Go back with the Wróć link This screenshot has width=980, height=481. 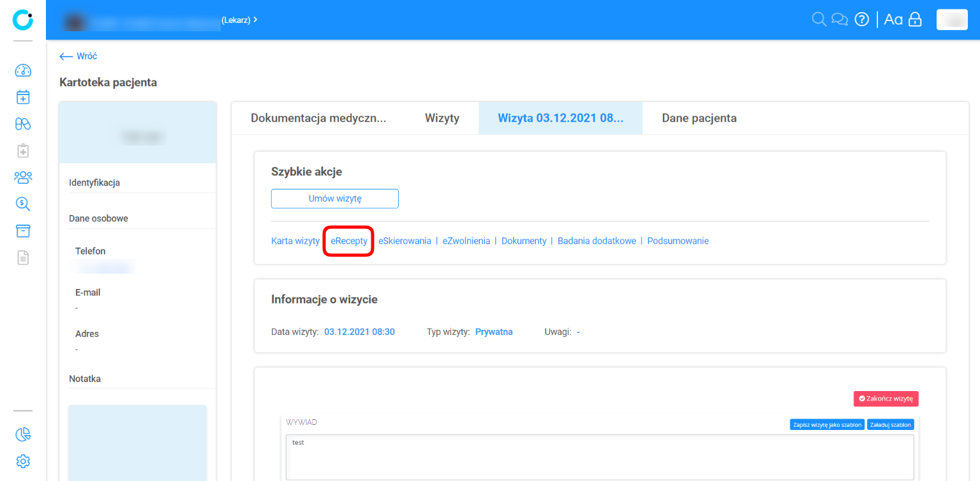78,56
